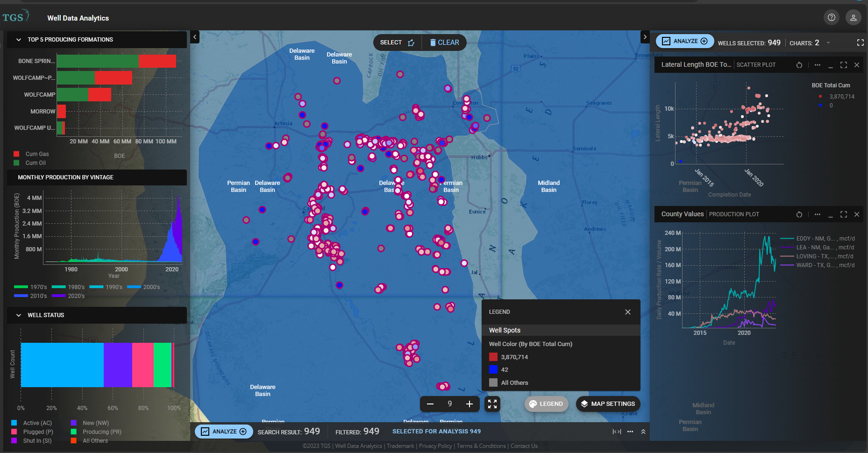Screen dimensions: 868x453
Task: Collapse the Well Status section
Action: pyautogui.click(x=19, y=315)
